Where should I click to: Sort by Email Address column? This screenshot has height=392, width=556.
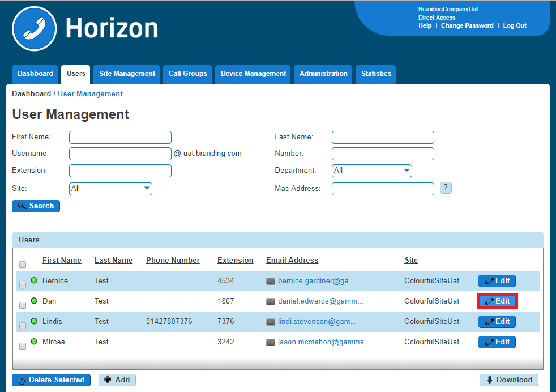[292, 261]
